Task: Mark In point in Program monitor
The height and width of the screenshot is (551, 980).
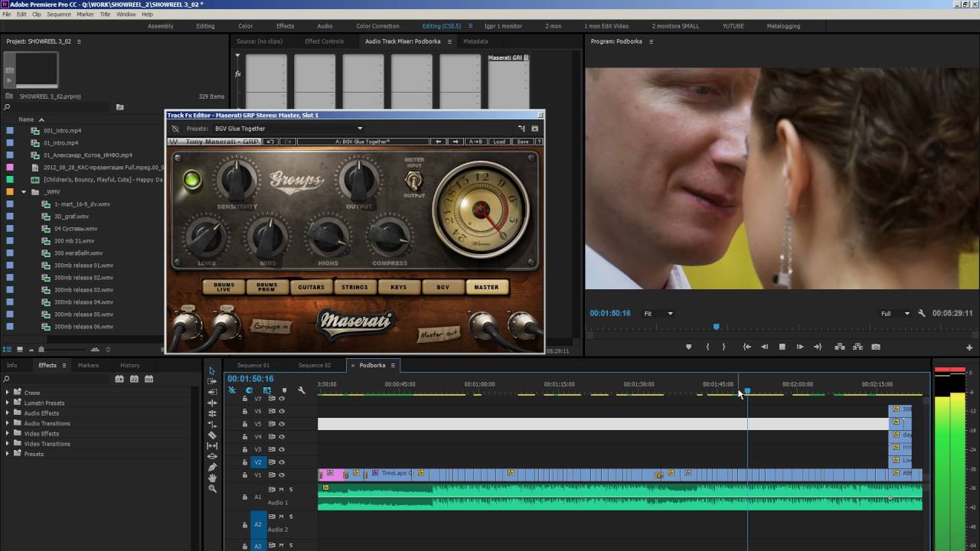Action: 707,347
